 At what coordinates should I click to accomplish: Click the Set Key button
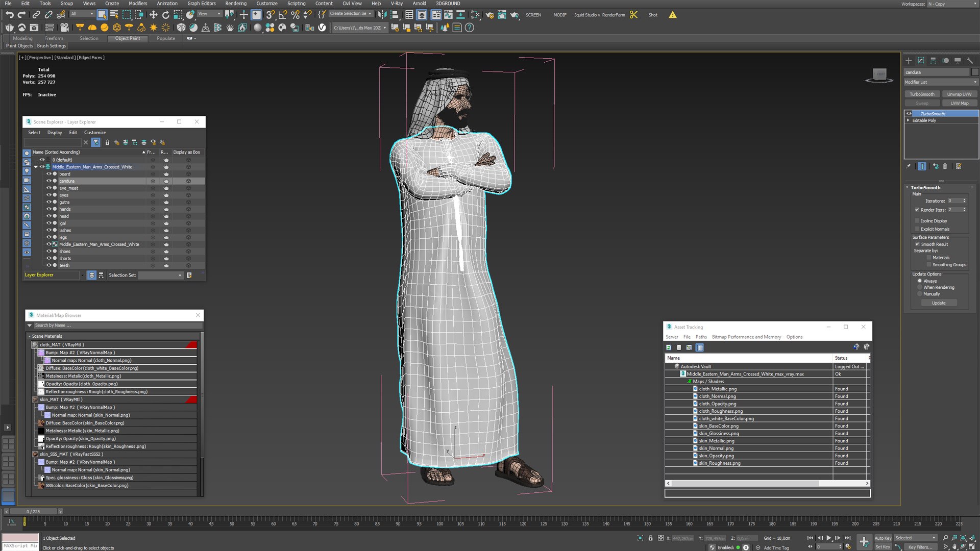click(883, 547)
